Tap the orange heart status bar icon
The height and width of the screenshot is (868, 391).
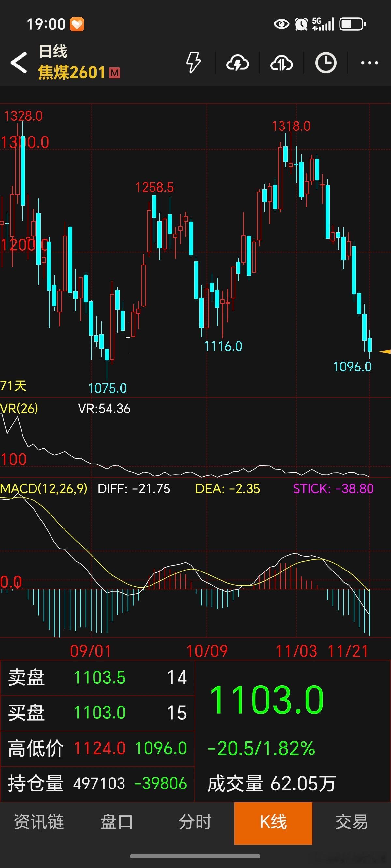77,24
